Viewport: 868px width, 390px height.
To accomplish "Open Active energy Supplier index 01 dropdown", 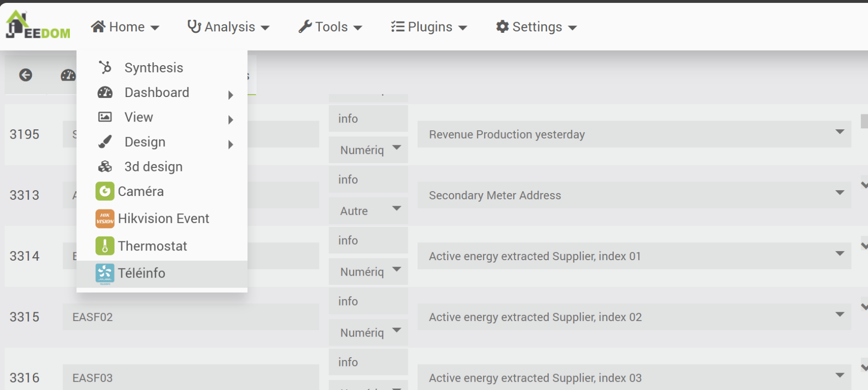I will 634,256.
